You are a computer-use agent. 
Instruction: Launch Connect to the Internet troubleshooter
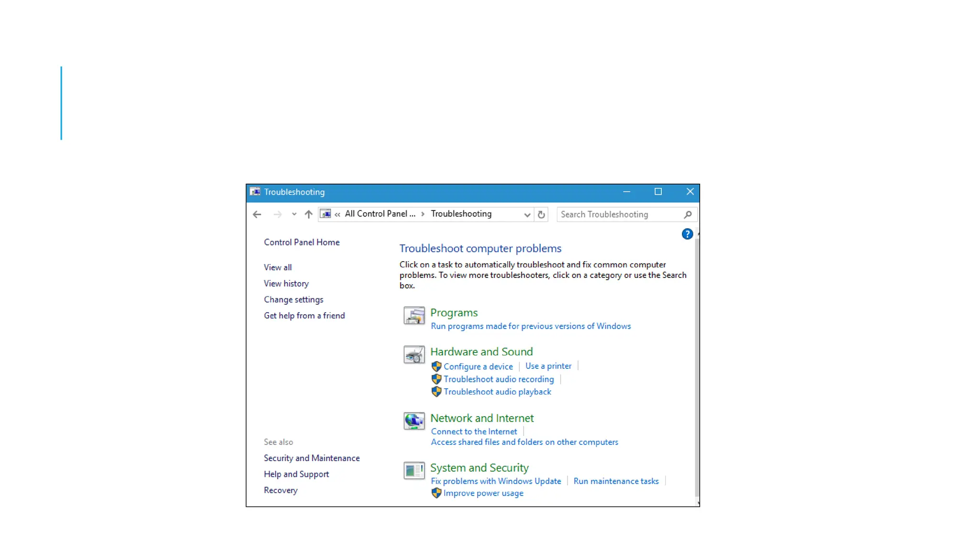474,431
